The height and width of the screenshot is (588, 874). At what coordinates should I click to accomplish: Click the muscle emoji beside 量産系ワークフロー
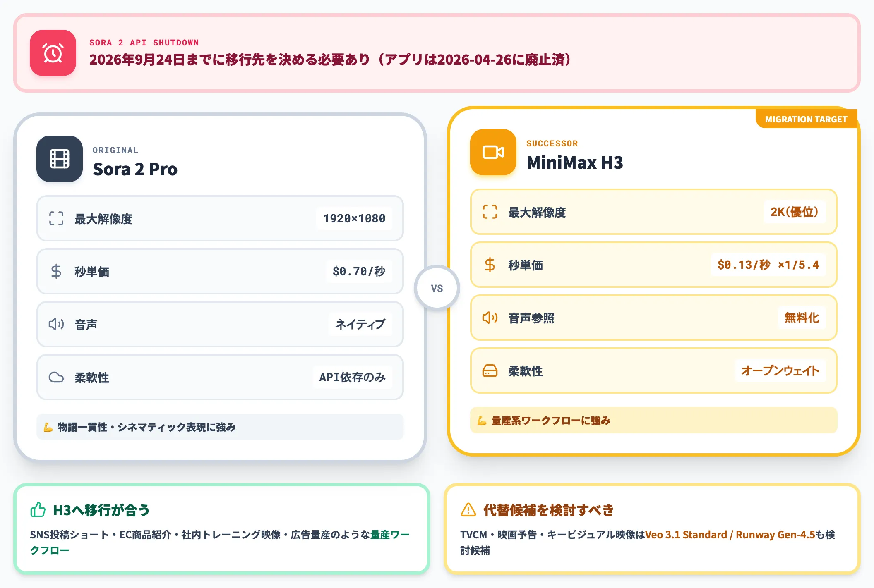click(x=482, y=421)
